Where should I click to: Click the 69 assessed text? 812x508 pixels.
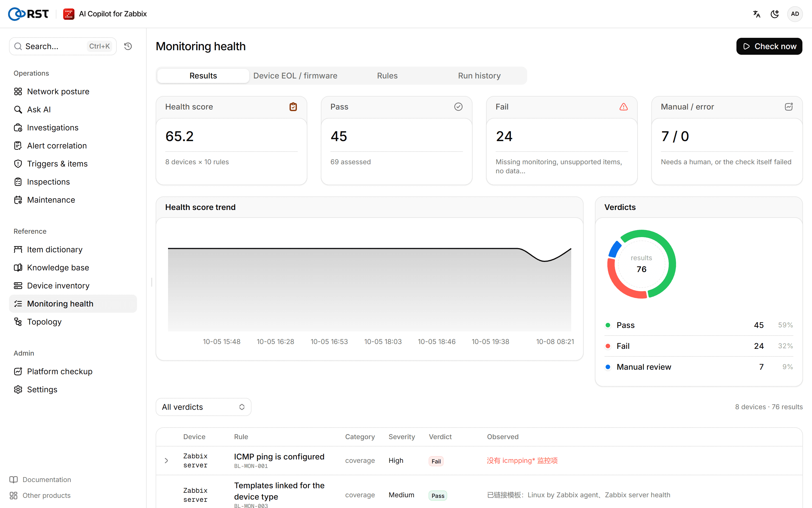351,162
